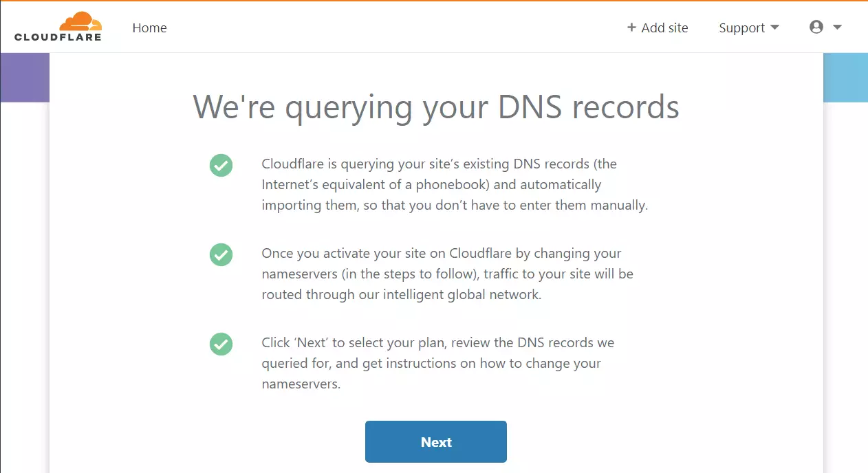Click the CLOUDFLARE wordmark text
This screenshot has height=473, width=868.
(58, 37)
